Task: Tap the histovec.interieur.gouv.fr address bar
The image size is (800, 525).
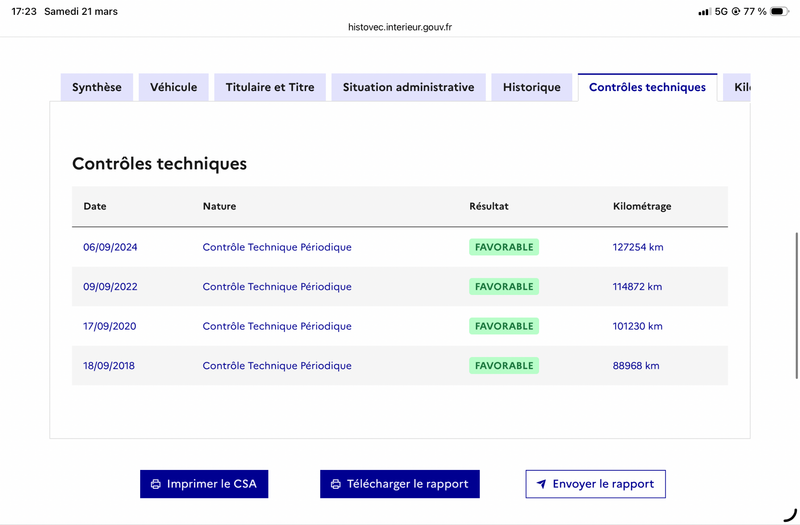Action: [400, 27]
